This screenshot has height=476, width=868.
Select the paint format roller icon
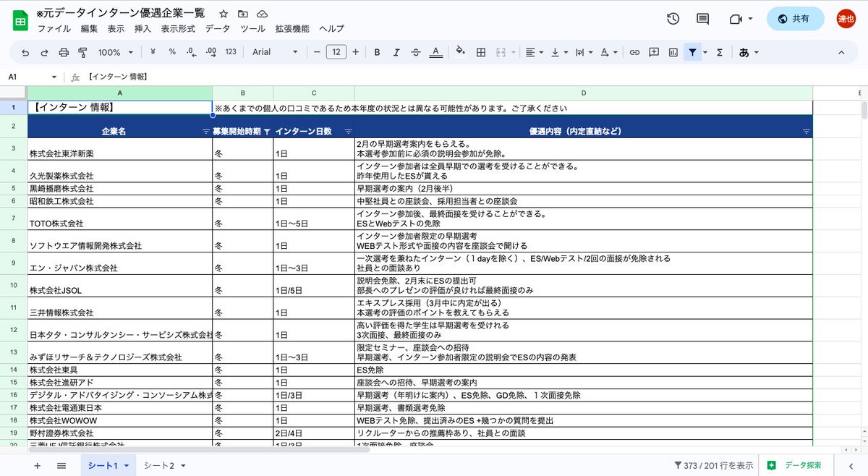point(82,52)
